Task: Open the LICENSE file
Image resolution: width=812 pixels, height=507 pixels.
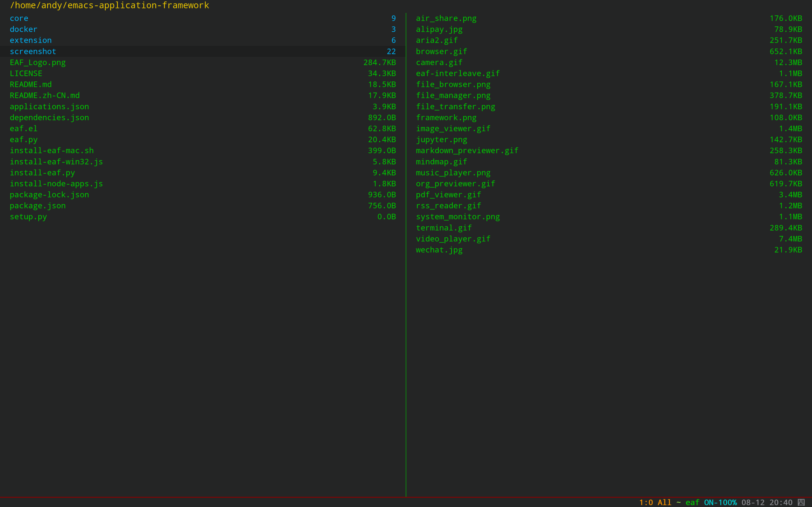Action: point(26,74)
